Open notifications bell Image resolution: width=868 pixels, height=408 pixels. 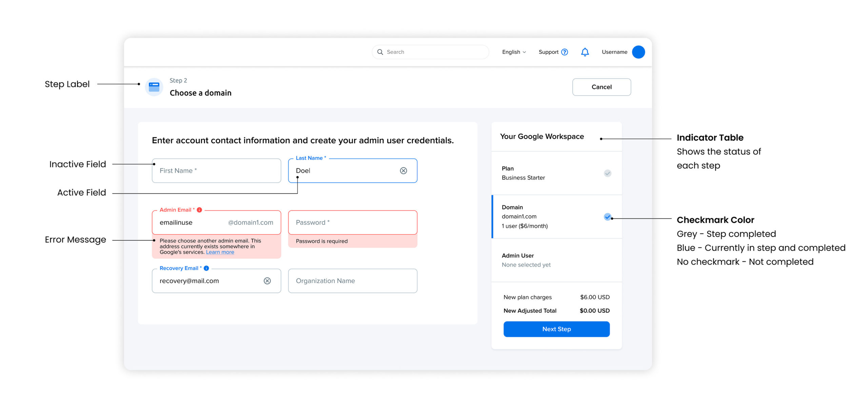(x=585, y=52)
